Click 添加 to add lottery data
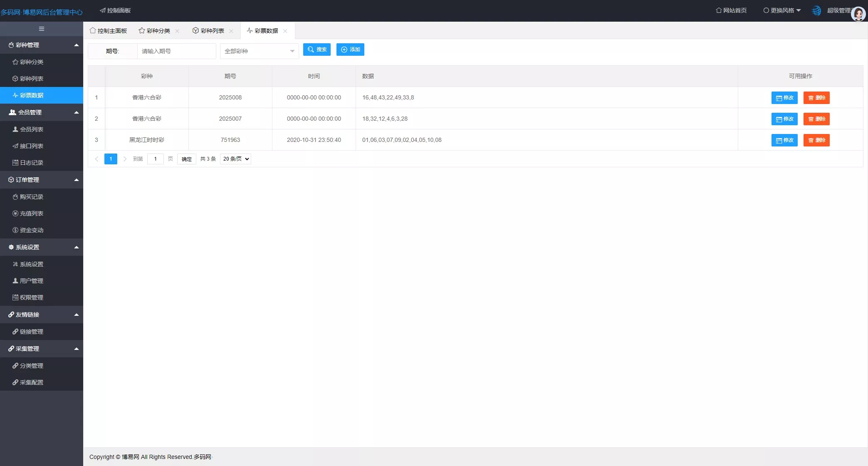Image resolution: width=868 pixels, height=466 pixels. tap(350, 50)
